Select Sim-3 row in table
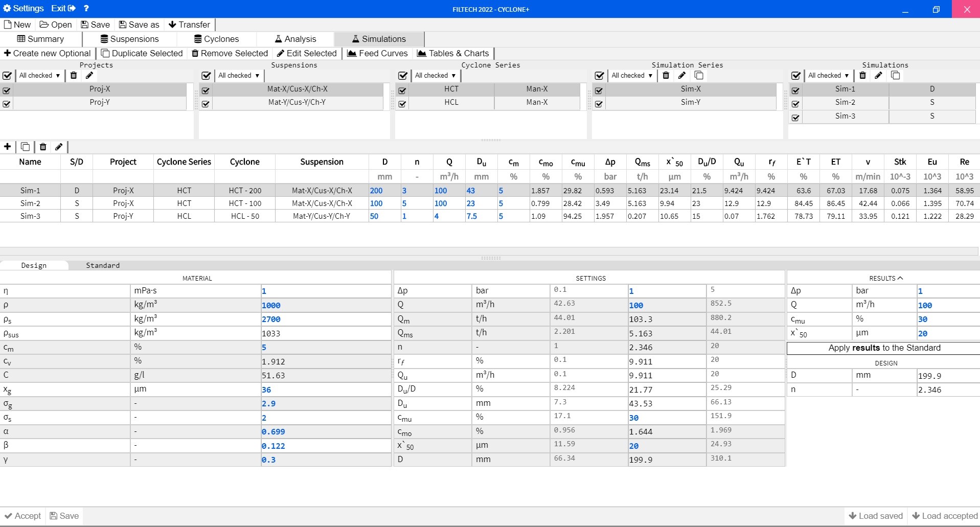The height and width of the screenshot is (527, 980). pyautogui.click(x=490, y=216)
